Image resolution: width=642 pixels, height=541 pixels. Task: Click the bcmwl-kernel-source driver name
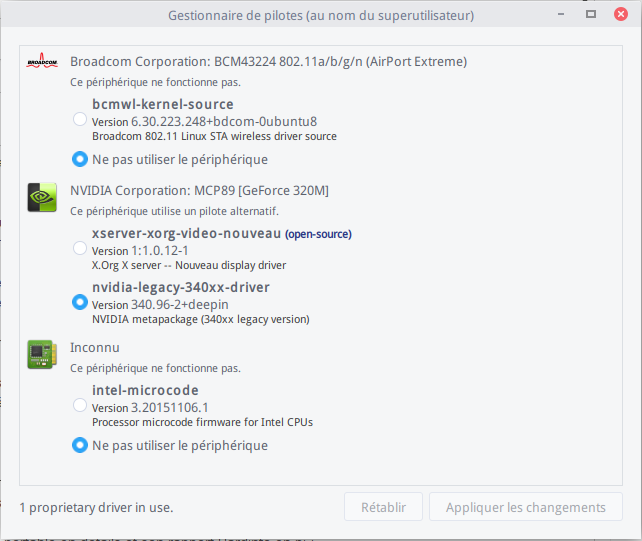tap(163, 104)
